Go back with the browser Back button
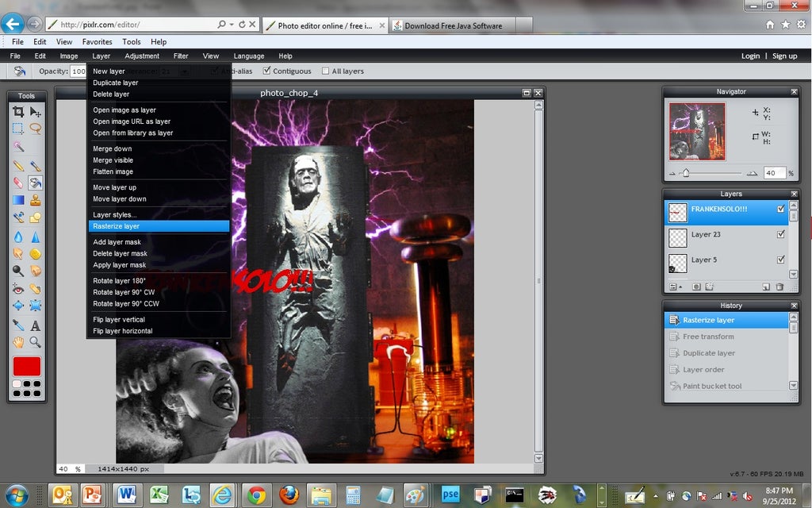This screenshot has height=508, width=812. [x=13, y=24]
